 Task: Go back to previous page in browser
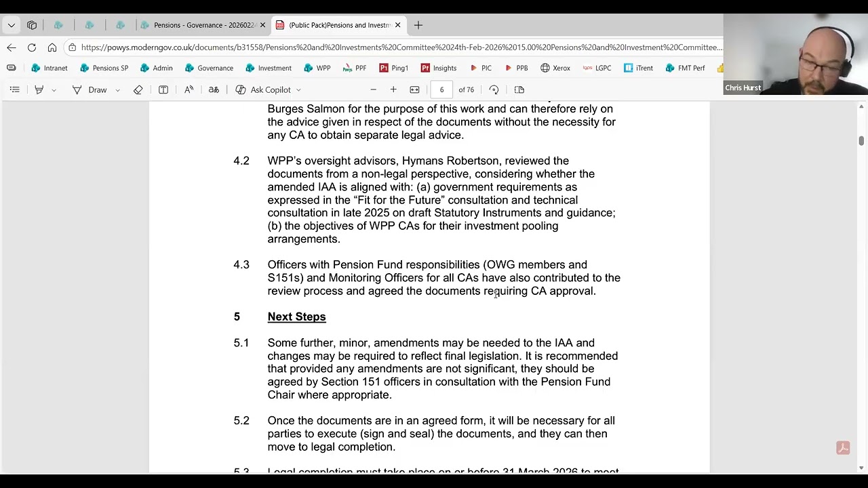(x=12, y=47)
